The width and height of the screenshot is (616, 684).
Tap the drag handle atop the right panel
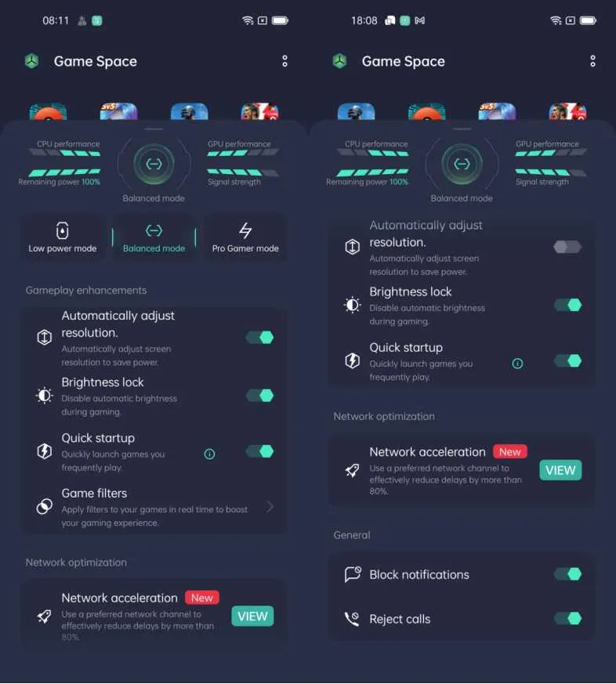462,129
